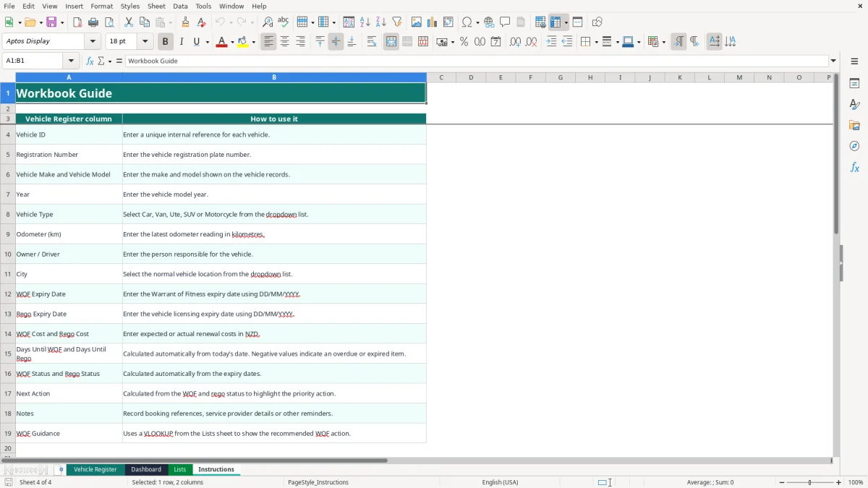
Task: Expand the Name Box dropdown
Action: [71, 61]
